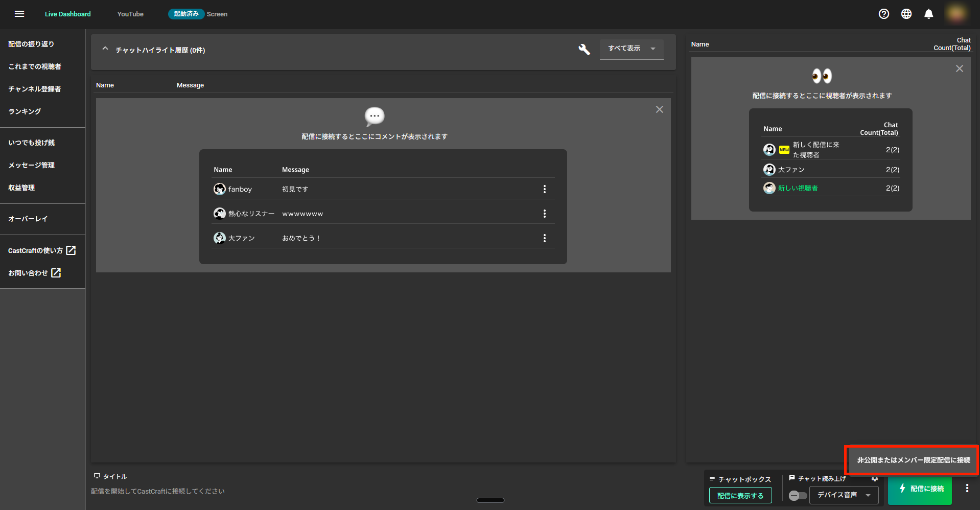Click the 配信に表示する button
This screenshot has width=980, height=510.
click(740, 495)
